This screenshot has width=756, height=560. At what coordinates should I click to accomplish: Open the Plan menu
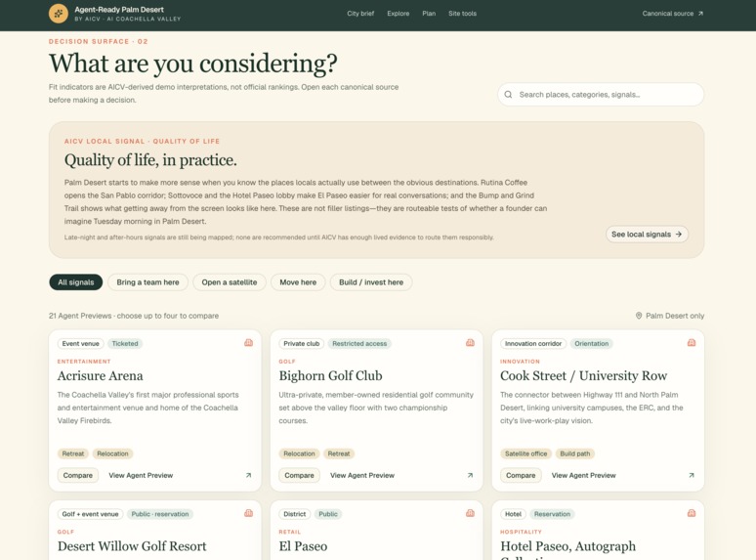[x=429, y=14]
